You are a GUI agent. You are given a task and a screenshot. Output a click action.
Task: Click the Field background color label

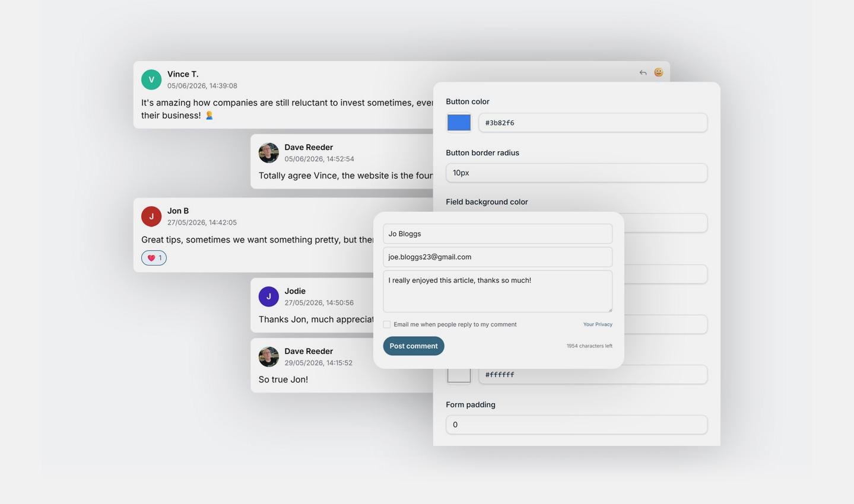coord(487,202)
